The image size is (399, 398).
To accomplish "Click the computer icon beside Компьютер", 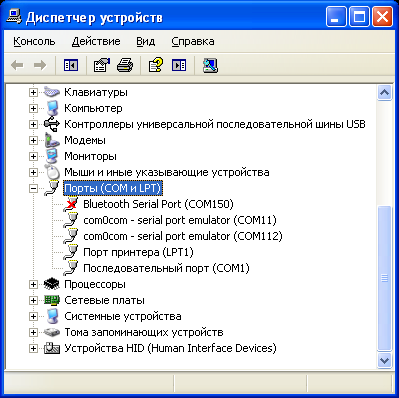I will click(52, 108).
